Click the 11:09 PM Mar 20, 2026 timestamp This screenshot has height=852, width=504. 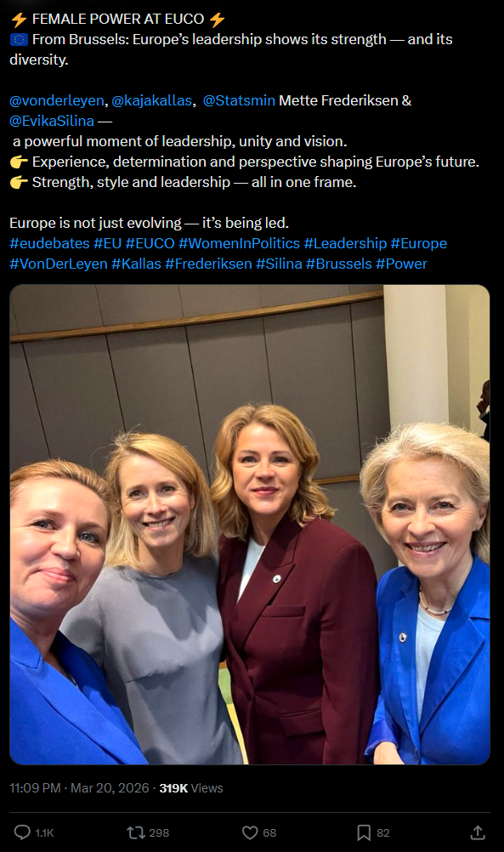[79, 788]
